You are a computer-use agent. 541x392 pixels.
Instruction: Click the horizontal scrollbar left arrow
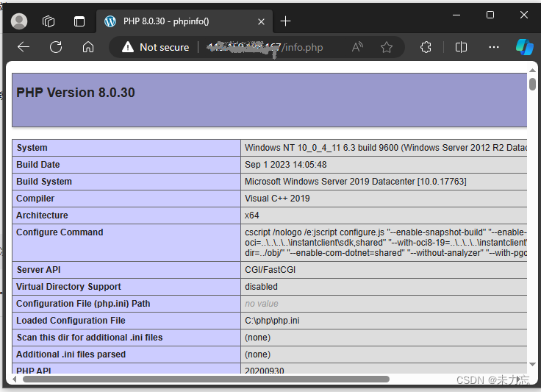[x=14, y=379]
